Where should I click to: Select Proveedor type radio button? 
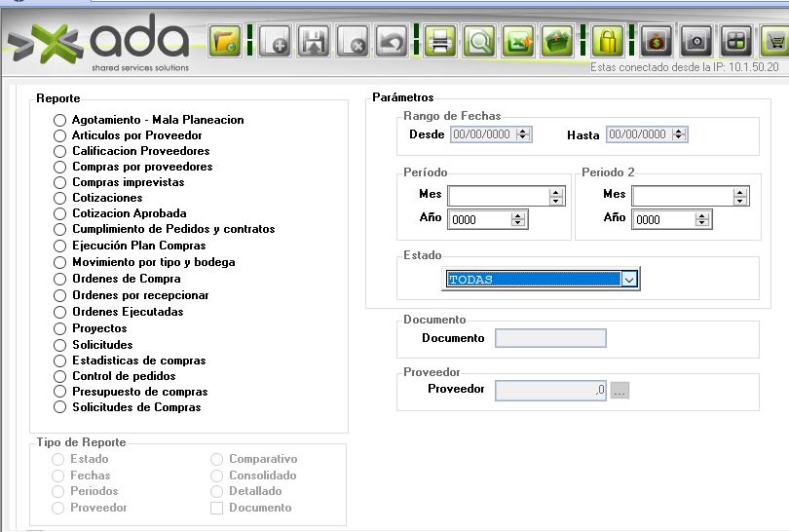pyautogui.click(x=58, y=508)
